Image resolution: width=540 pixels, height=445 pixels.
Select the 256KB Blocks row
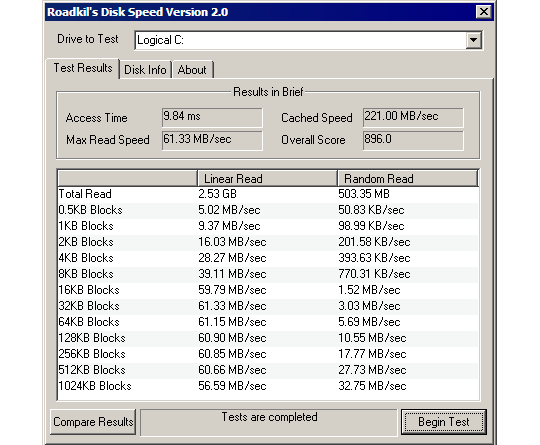pos(268,354)
